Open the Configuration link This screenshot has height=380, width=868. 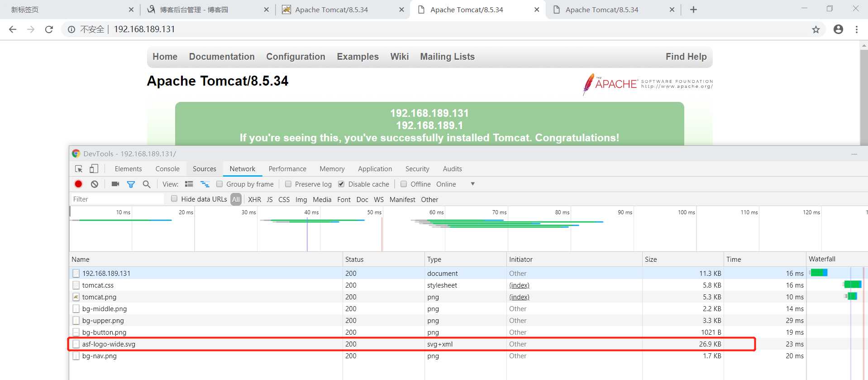click(x=296, y=57)
